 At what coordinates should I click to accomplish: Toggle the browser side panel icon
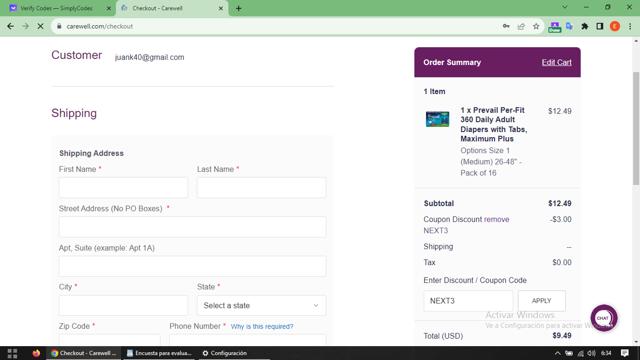(600, 26)
